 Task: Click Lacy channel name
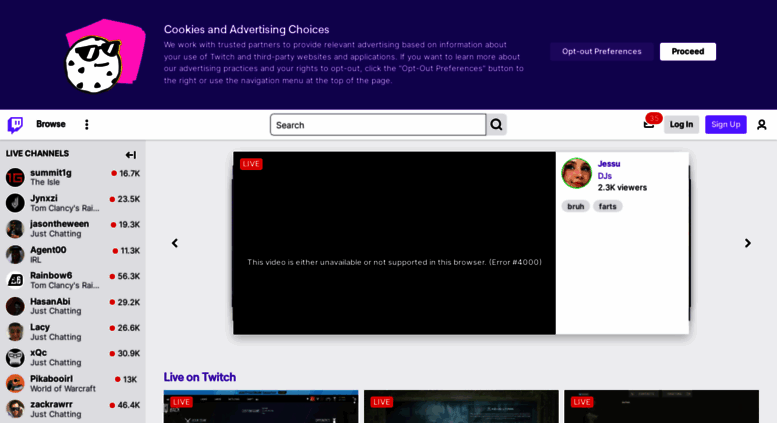40,327
